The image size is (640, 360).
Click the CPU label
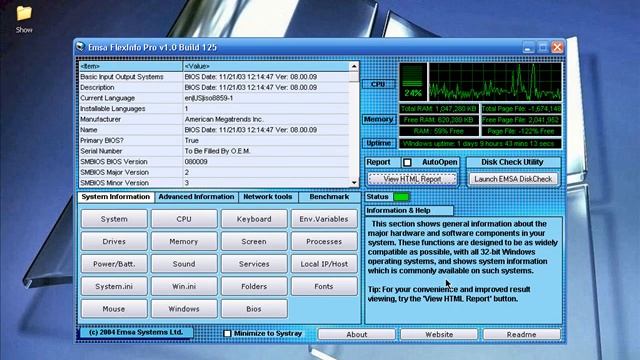click(378, 84)
